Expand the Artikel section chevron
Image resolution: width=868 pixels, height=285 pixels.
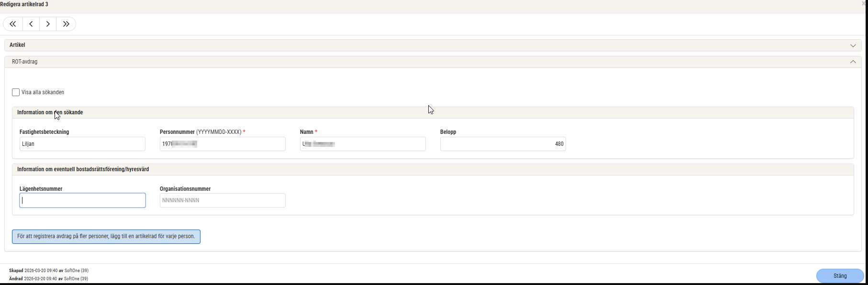point(853,45)
